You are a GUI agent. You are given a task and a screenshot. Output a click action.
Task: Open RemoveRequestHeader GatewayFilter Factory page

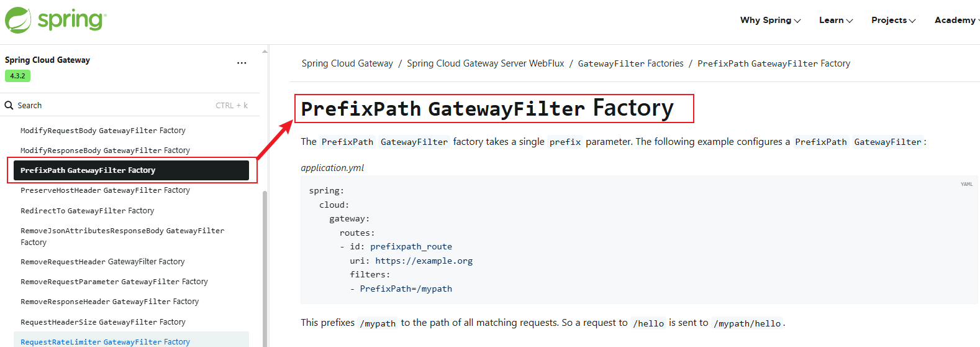tap(102, 262)
